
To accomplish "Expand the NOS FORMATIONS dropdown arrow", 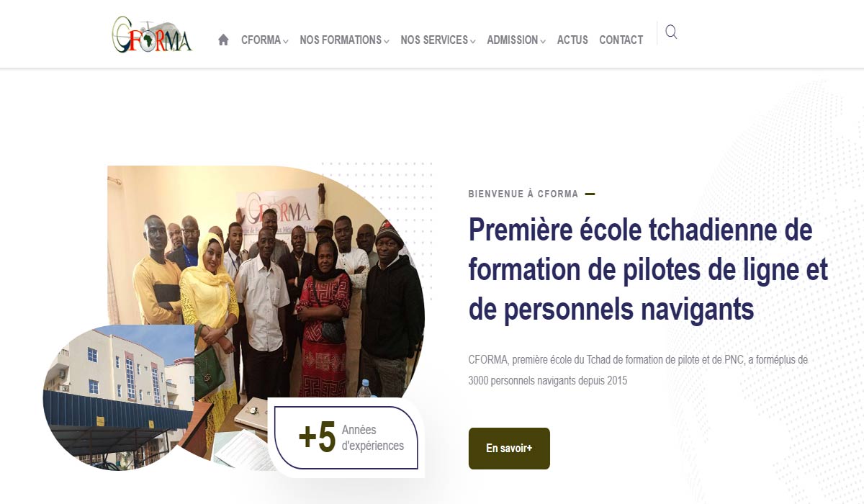I will tap(387, 42).
